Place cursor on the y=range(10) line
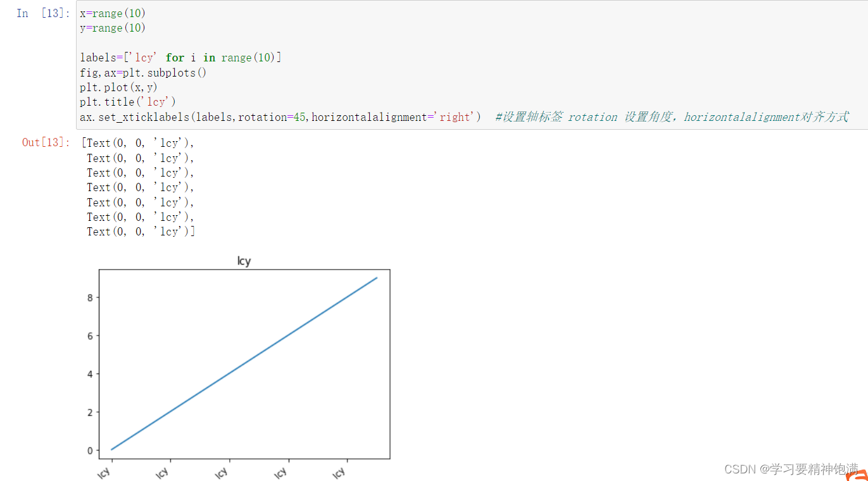The image size is (868, 481). [113, 28]
